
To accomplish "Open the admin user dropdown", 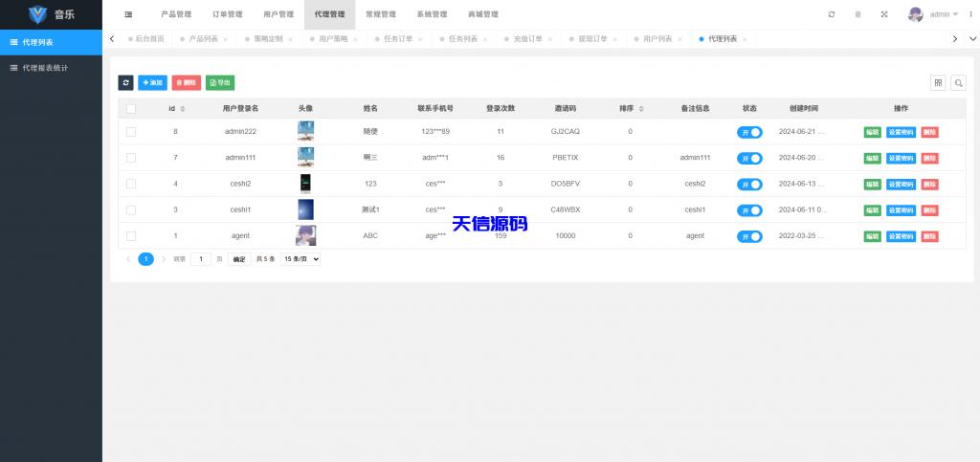I will (944, 14).
